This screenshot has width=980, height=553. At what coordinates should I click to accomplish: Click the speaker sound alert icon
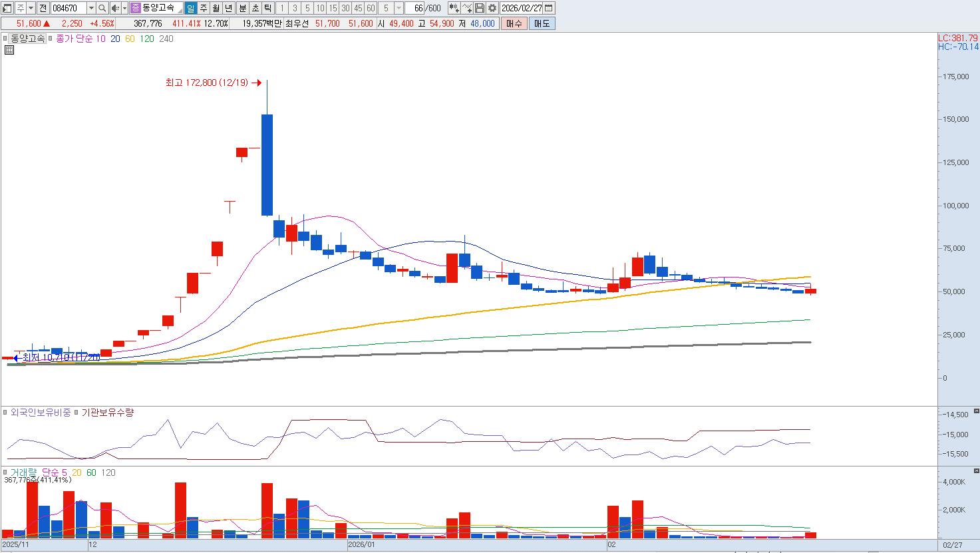(115, 8)
